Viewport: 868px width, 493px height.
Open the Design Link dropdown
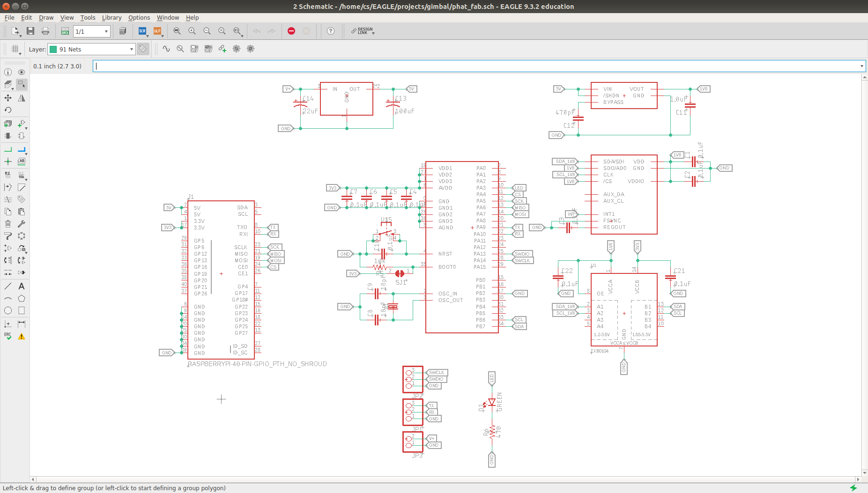[x=363, y=31]
